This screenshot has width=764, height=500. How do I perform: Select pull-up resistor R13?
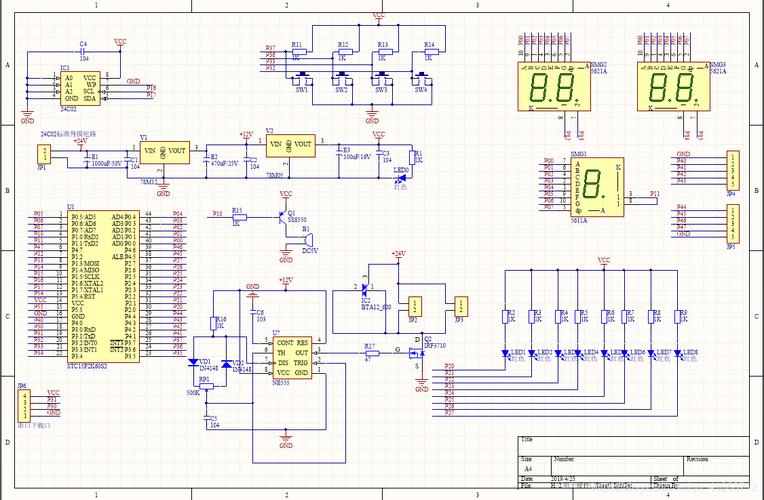pyautogui.click(x=384, y=51)
